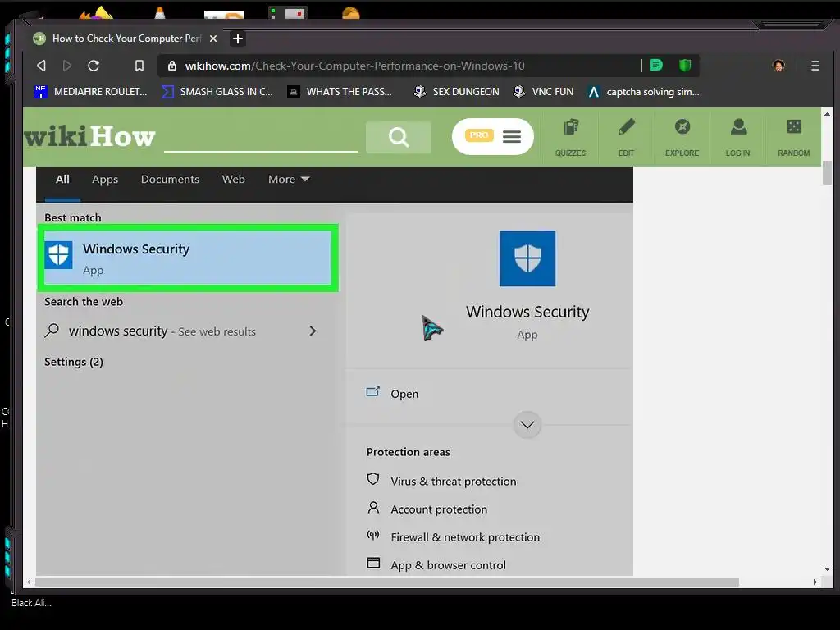Viewport: 840px width, 630px height.
Task: Click the scrollbar up arrow
Action: click(827, 113)
